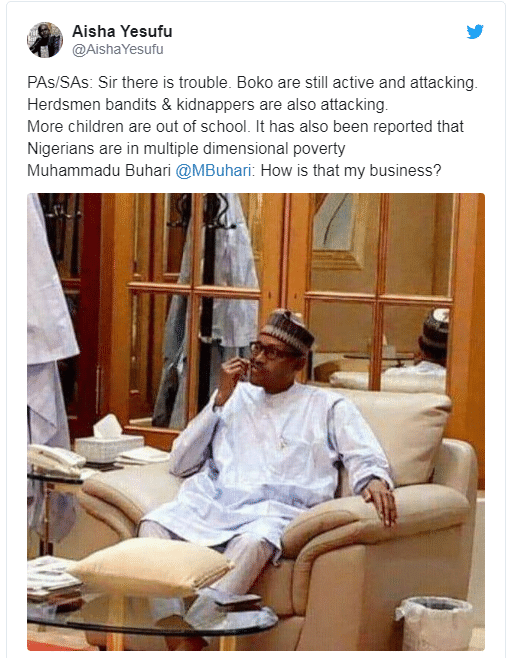Click the 'More children are out of school' line
508x658 pixels.
coord(245,127)
